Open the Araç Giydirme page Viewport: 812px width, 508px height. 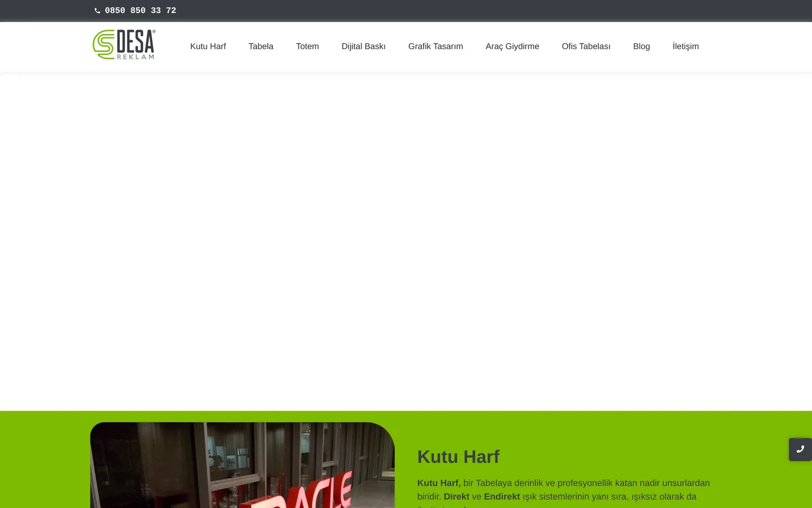pyautogui.click(x=513, y=46)
